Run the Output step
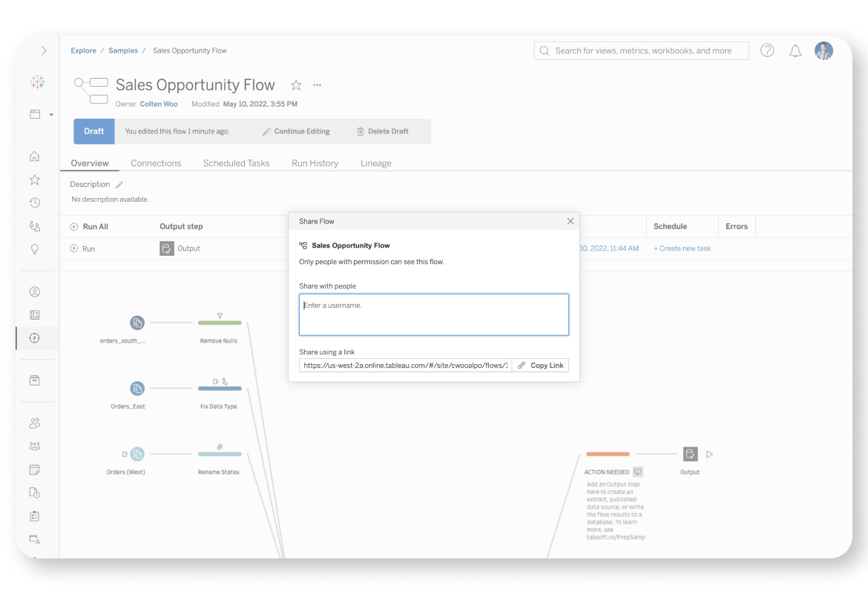 (82, 248)
